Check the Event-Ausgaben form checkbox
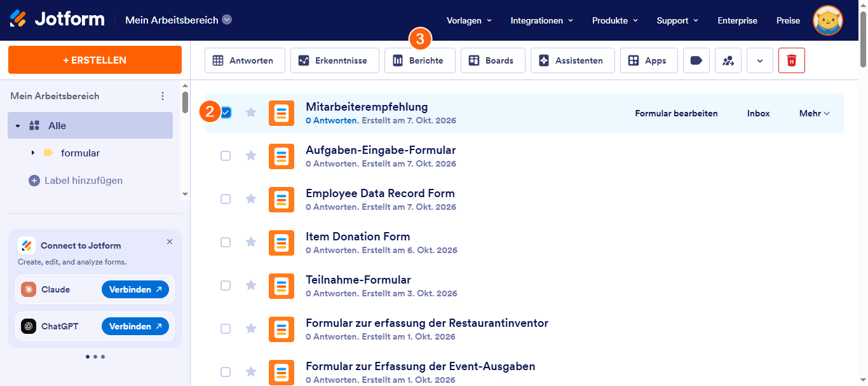Screen dimensions: 868x386 (226, 372)
